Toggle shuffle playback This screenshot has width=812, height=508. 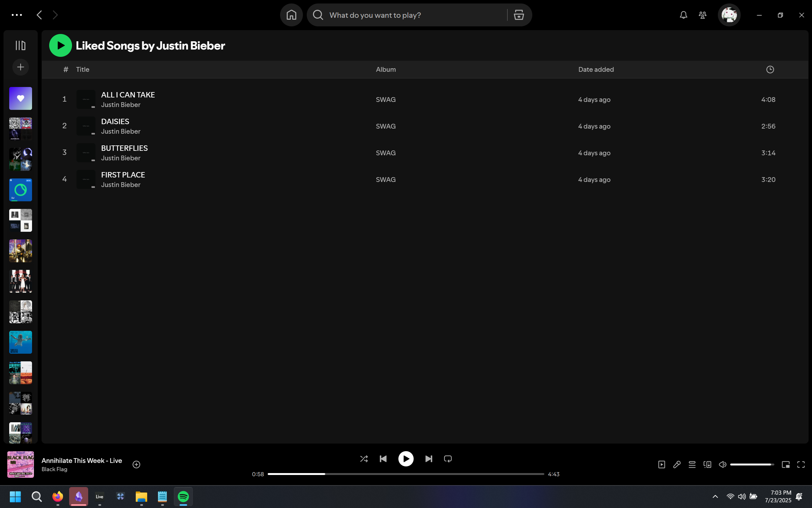click(x=364, y=458)
